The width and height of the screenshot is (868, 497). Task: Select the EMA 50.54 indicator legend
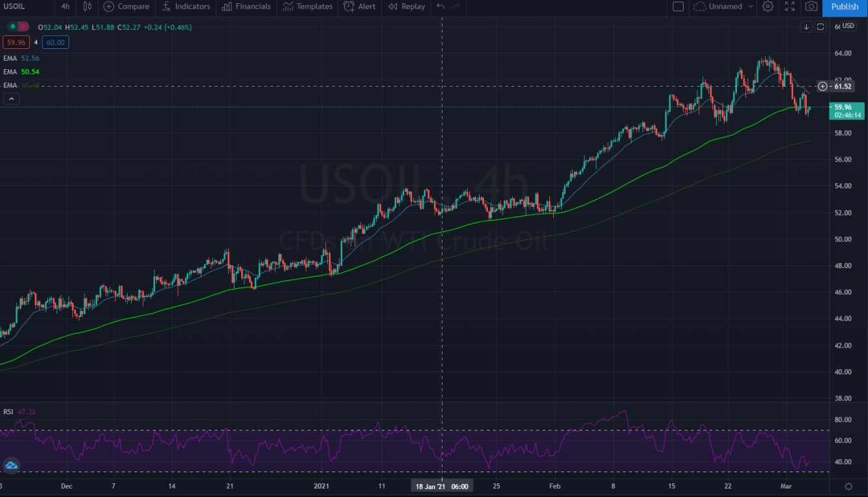pos(22,72)
